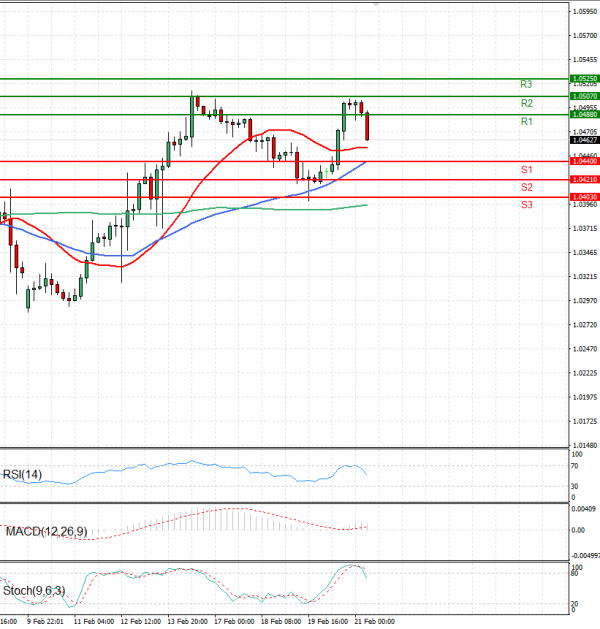Click the S2 support label
This screenshot has height=629, width=600.
coord(525,187)
